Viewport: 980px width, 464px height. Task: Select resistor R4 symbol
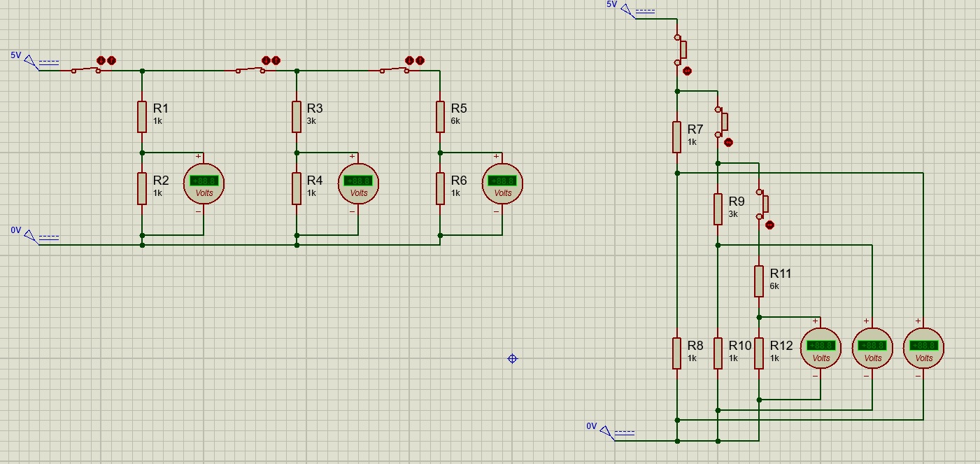point(297,188)
